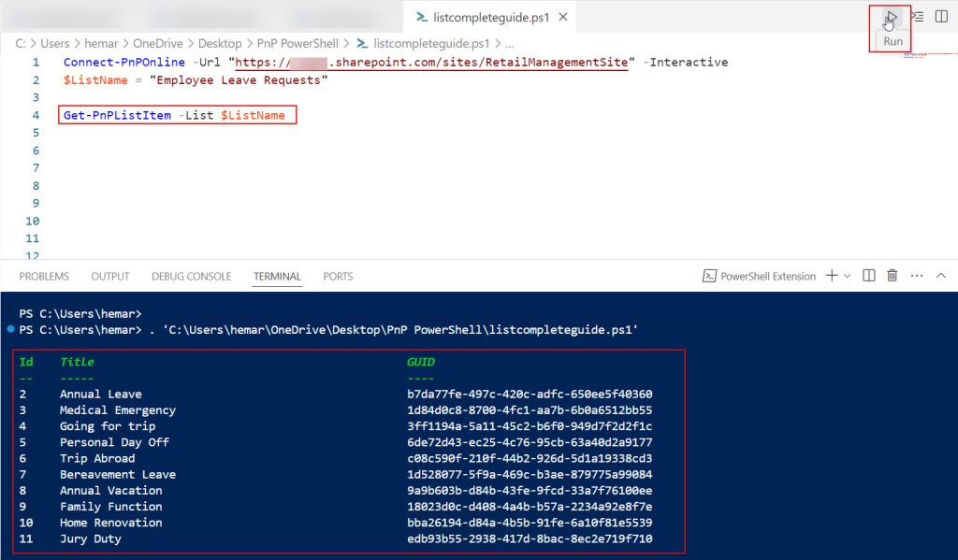
Task: Click the 'Home Renovation' row title
Action: click(x=111, y=523)
